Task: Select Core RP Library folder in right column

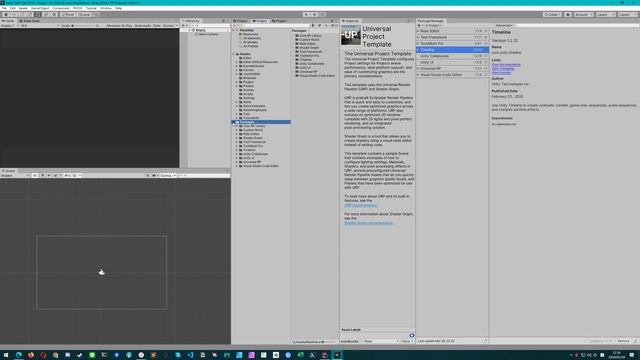Action: point(310,36)
